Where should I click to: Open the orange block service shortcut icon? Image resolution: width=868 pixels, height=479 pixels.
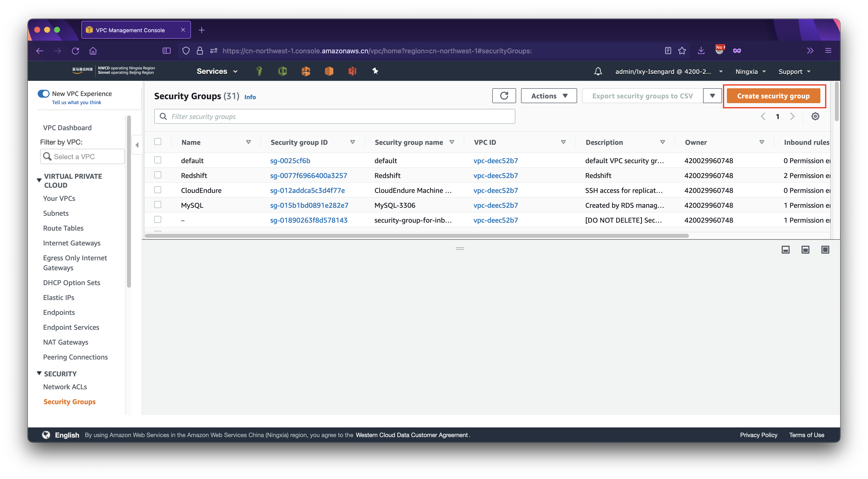point(329,71)
